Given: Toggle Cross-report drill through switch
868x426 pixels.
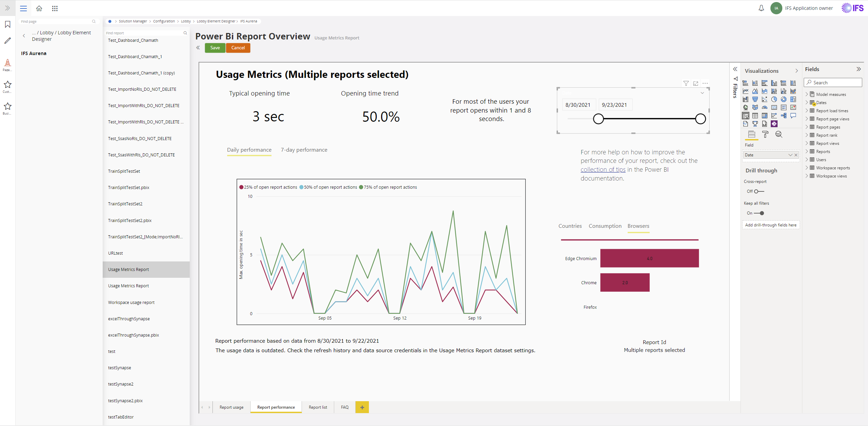Looking at the screenshot, I should [759, 191].
